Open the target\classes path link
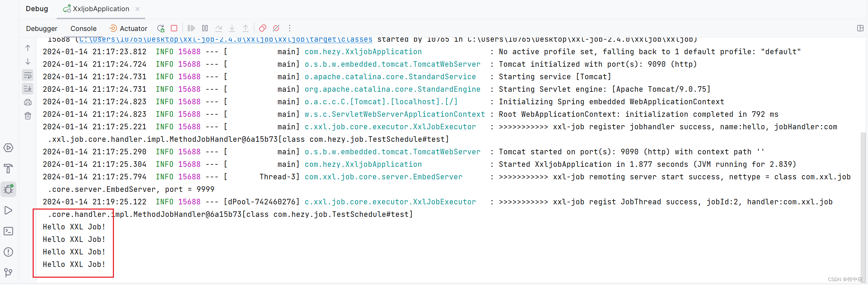868x285 pixels. pos(226,39)
